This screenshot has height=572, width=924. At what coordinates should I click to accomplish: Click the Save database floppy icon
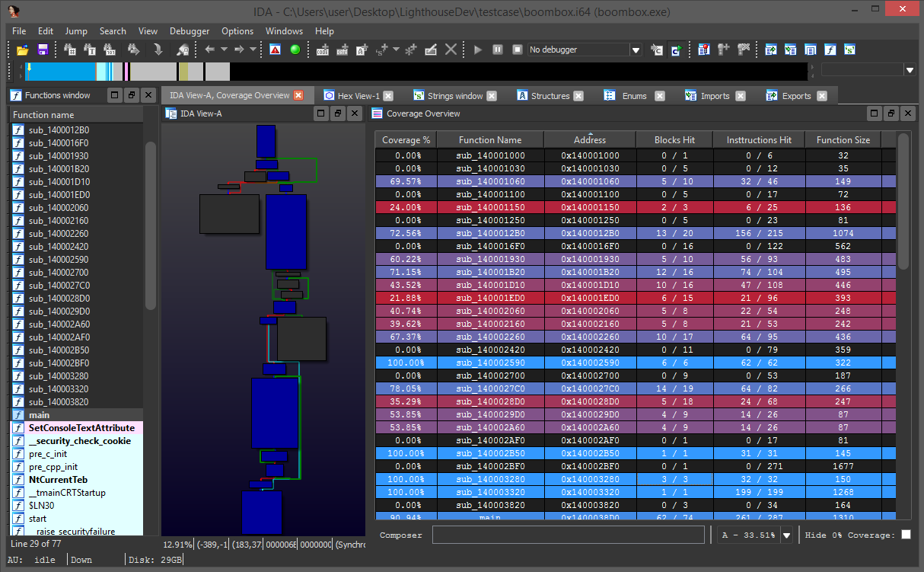[43, 50]
